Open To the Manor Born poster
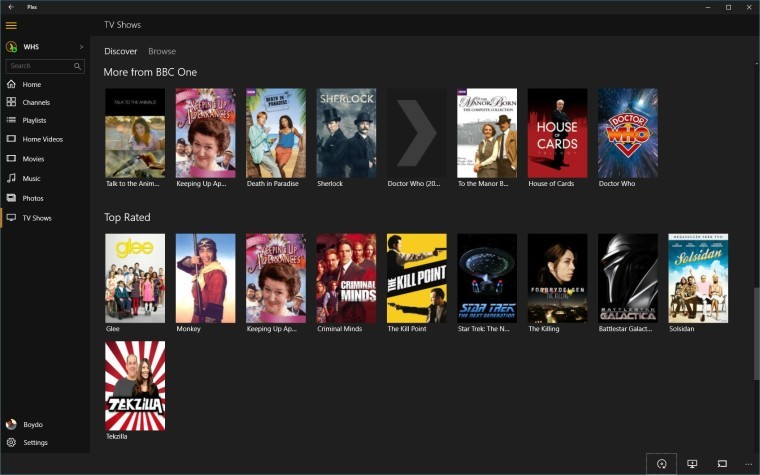Image resolution: width=760 pixels, height=475 pixels. coord(487,133)
